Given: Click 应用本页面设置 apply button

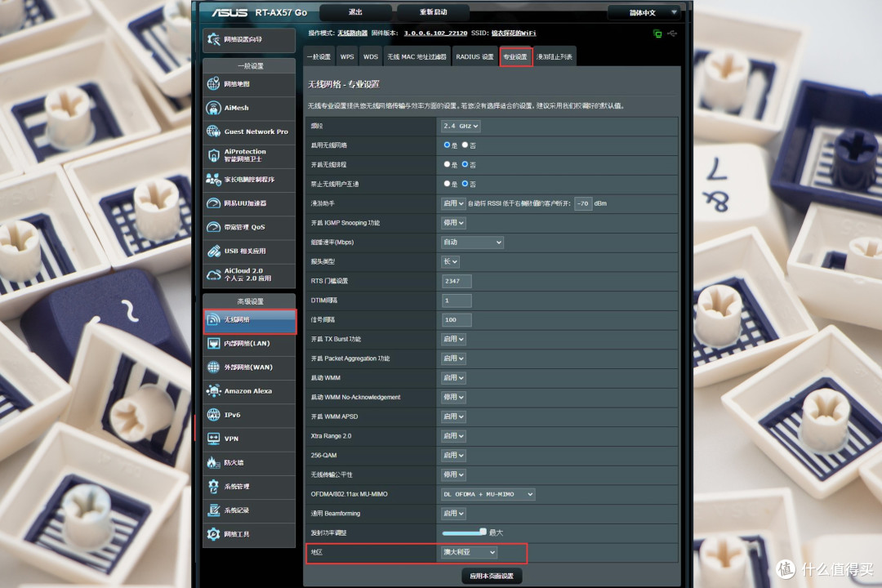Looking at the screenshot, I should (x=492, y=576).
